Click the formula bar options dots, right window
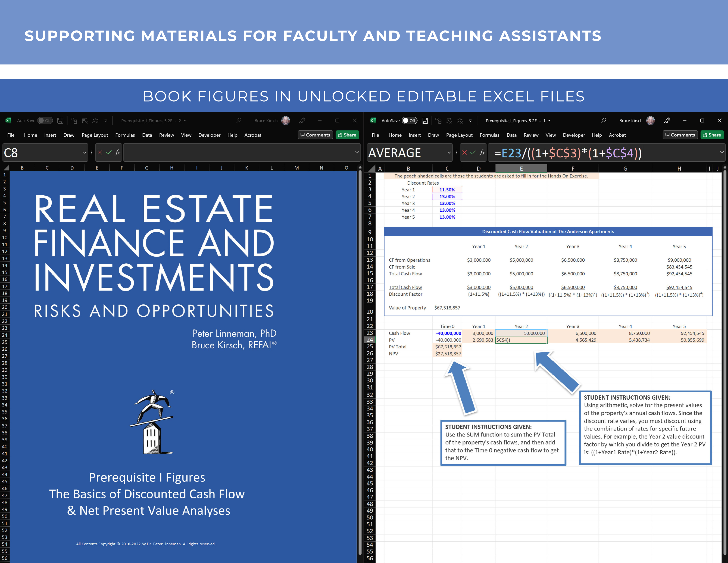The height and width of the screenshot is (563, 728). tap(456, 152)
